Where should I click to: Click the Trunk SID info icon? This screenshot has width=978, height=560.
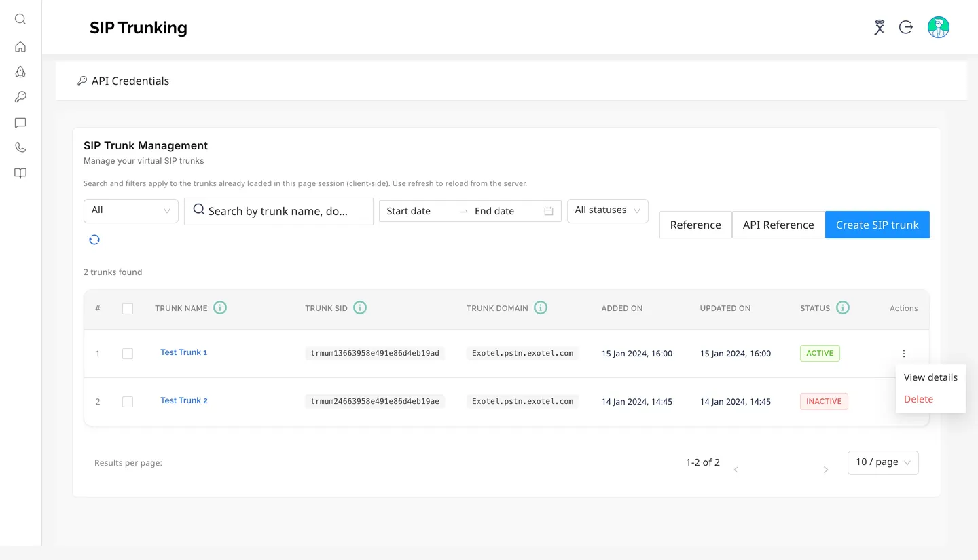pos(360,307)
